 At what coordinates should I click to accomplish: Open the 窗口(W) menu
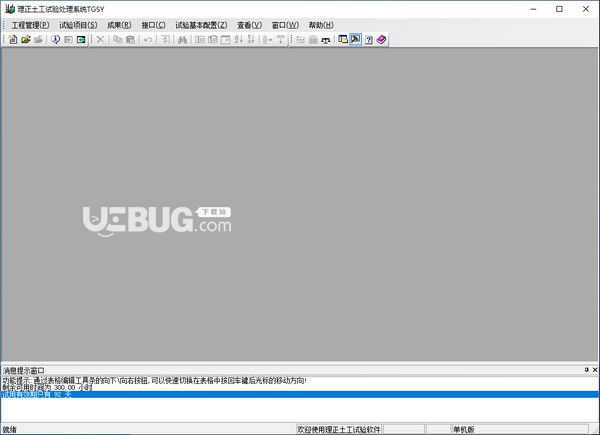285,25
